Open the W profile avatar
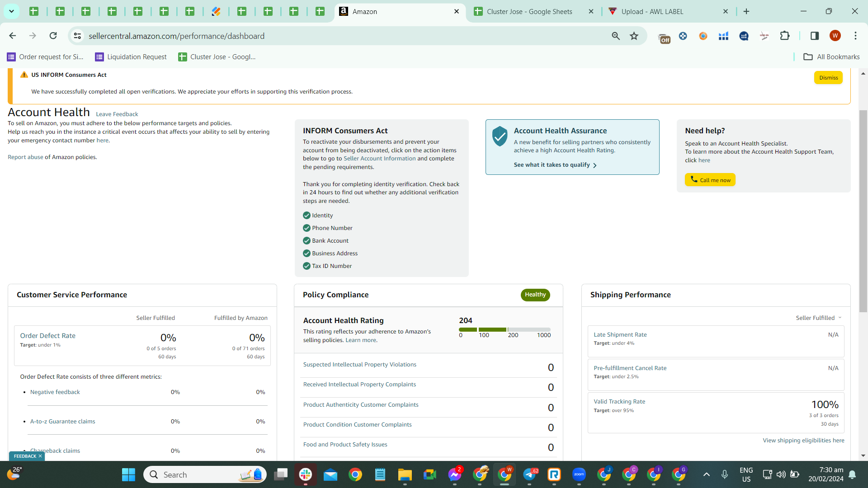The image size is (868, 488). point(835,36)
